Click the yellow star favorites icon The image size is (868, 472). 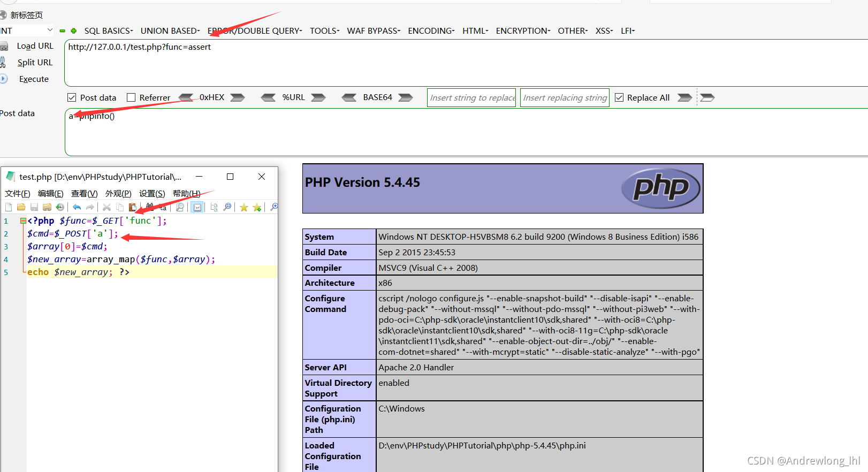244,207
